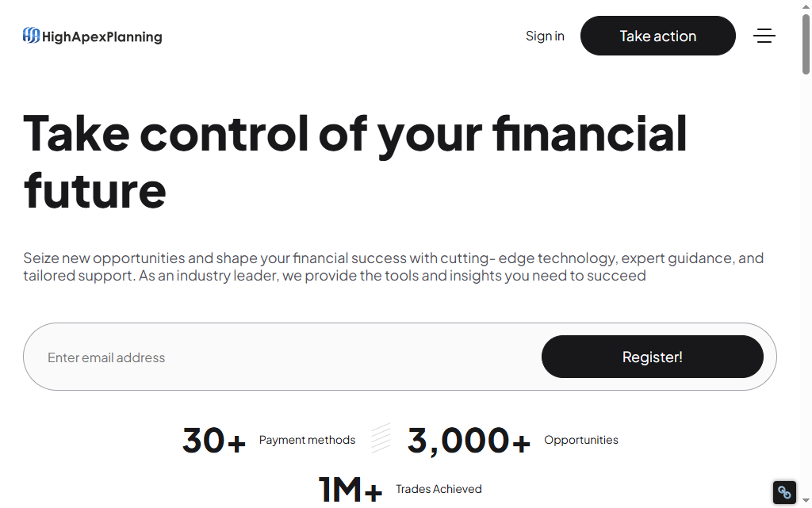The width and height of the screenshot is (812, 508).
Task: Click the Take action button
Action: click(x=657, y=36)
